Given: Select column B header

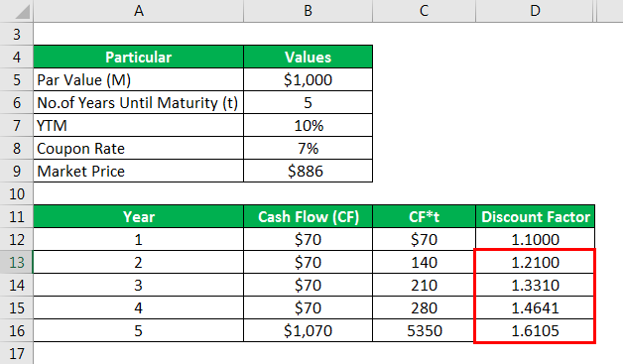Looking at the screenshot, I should [x=308, y=11].
